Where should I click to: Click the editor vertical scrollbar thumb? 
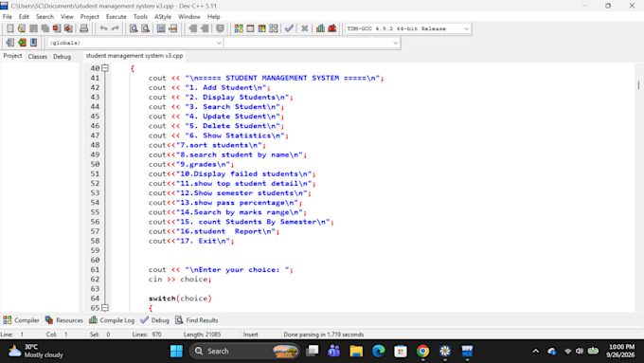coord(638,84)
